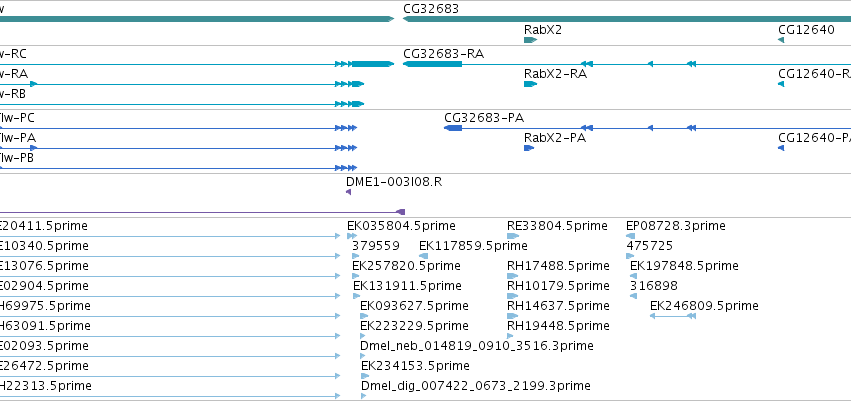Click the Tlw-PB coding sequence label

click(17, 158)
